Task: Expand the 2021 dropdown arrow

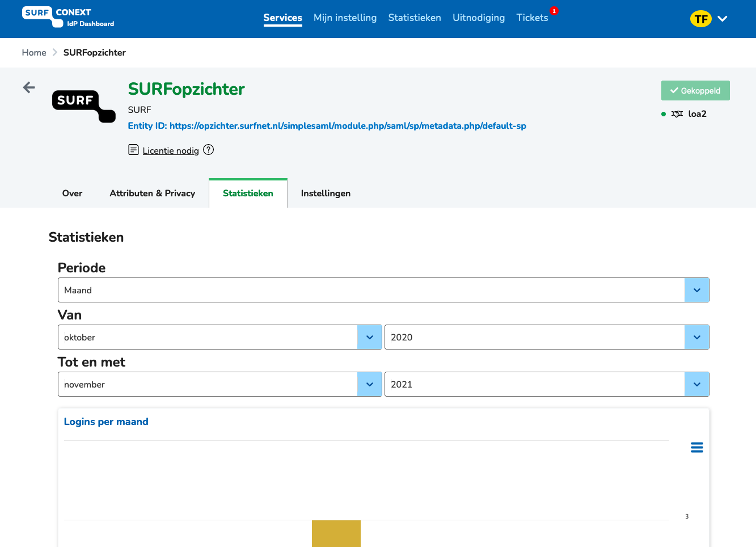Action: (697, 384)
